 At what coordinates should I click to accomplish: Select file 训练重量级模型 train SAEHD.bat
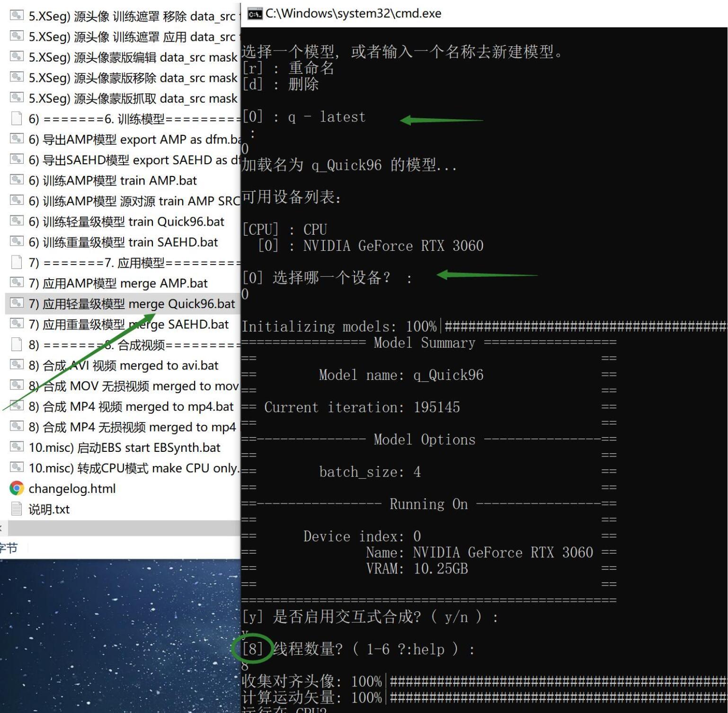point(123,242)
